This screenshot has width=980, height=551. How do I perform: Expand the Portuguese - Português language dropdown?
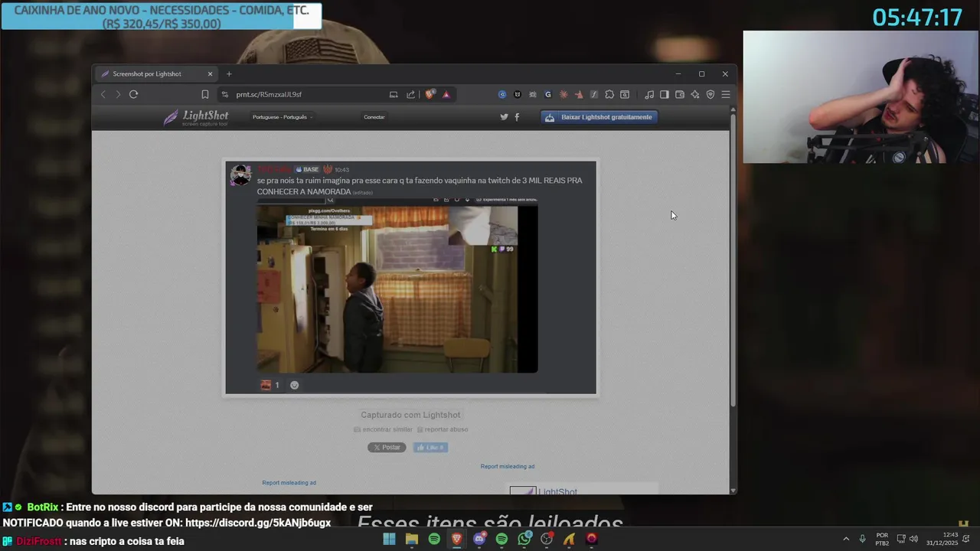pos(283,117)
